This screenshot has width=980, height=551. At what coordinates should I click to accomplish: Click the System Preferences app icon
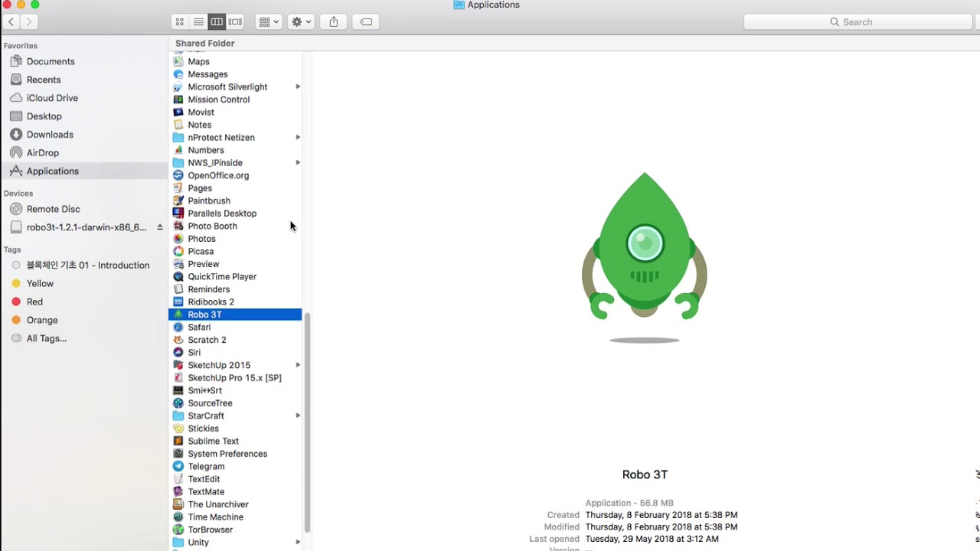(x=178, y=453)
